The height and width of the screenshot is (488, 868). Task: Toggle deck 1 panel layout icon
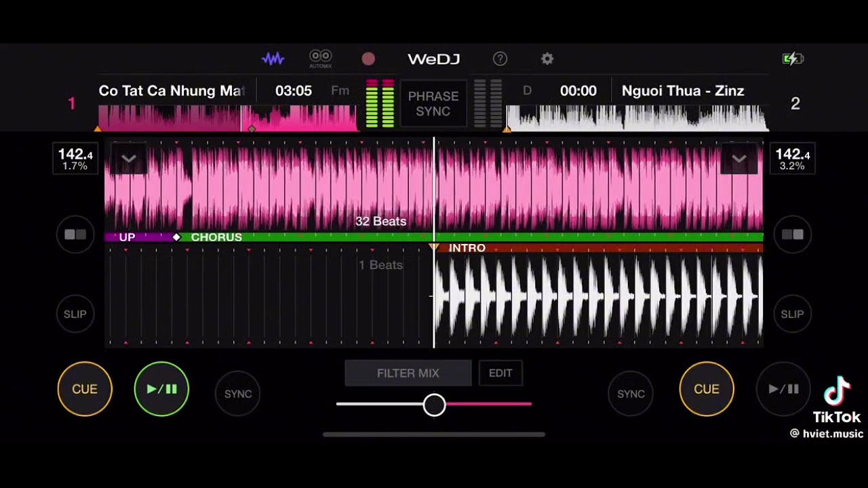[75, 235]
